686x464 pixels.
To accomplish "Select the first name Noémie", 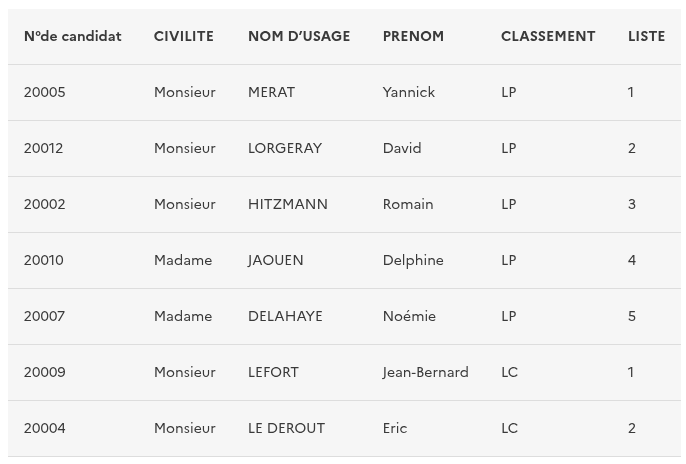I will coord(409,316).
